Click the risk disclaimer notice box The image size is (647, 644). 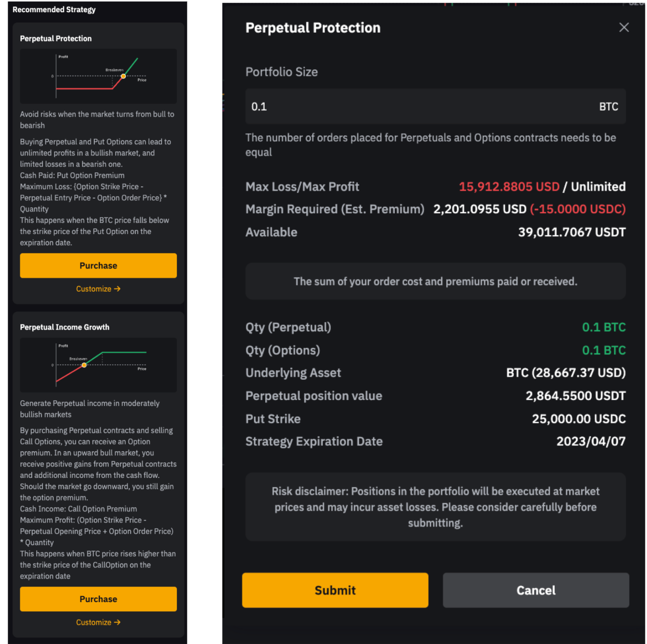(x=436, y=507)
